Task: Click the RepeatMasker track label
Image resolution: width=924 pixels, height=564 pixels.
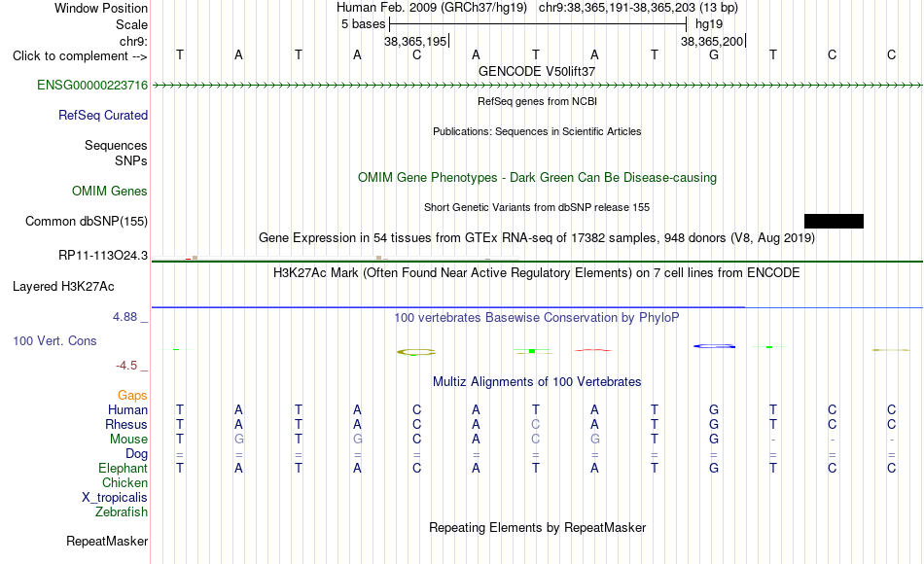Action: [107, 542]
